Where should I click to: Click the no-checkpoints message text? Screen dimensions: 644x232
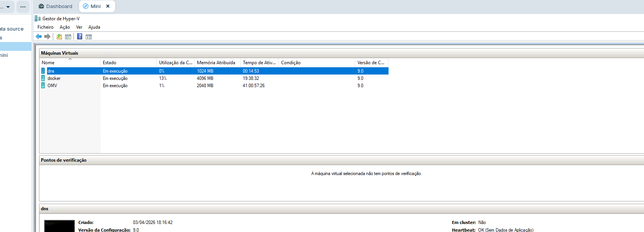(366, 174)
